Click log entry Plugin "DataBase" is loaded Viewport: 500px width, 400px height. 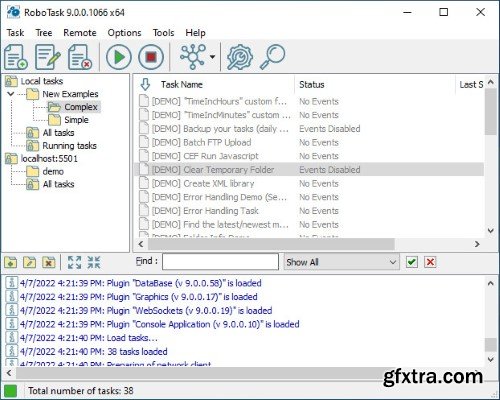tap(140, 283)
